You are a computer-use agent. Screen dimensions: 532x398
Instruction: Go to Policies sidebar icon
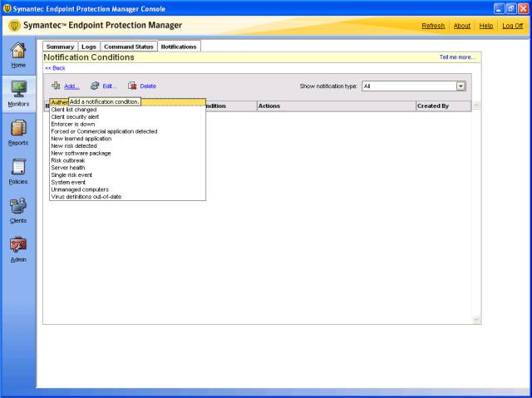18,167
